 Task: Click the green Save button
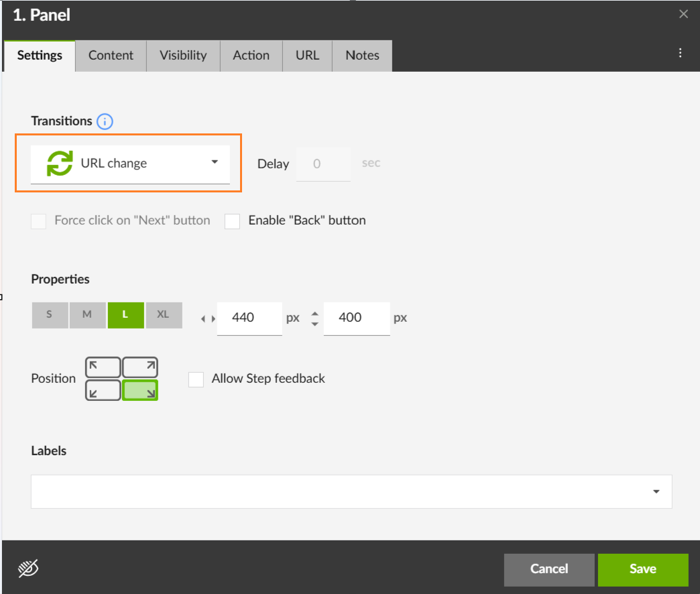(x=643, y=569)
